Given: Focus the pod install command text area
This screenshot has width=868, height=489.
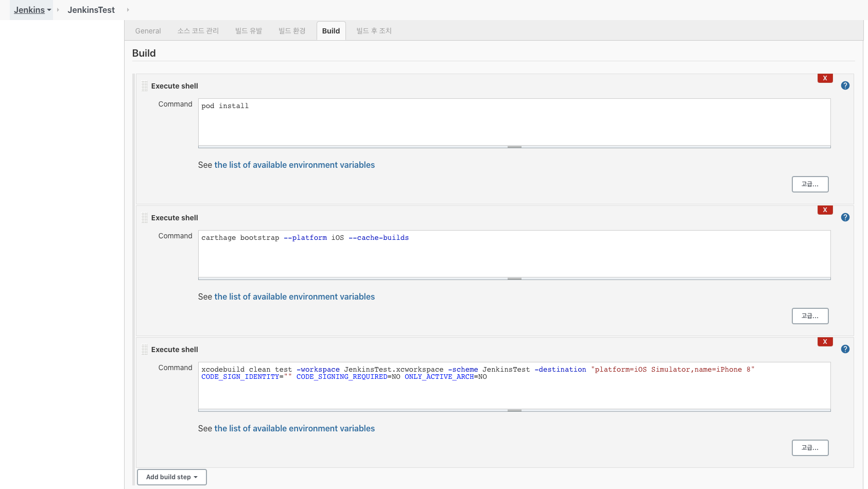Looking at the screenshot, I should (514, 122).
